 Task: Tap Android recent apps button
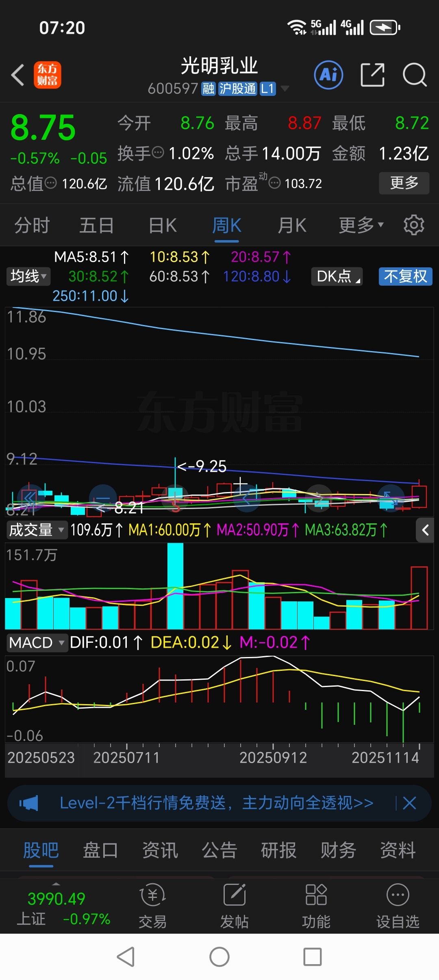pos(313,957)
